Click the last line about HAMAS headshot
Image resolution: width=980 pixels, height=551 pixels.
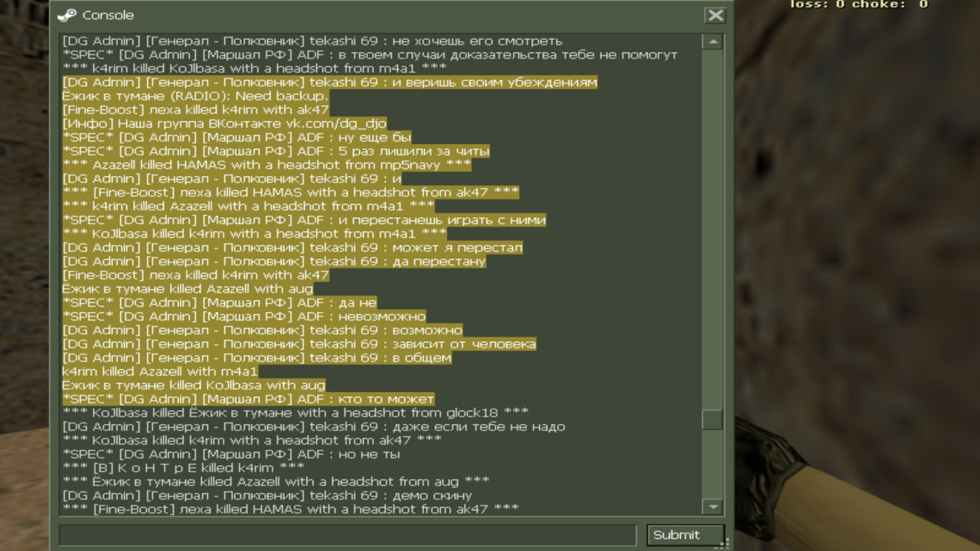290,509
